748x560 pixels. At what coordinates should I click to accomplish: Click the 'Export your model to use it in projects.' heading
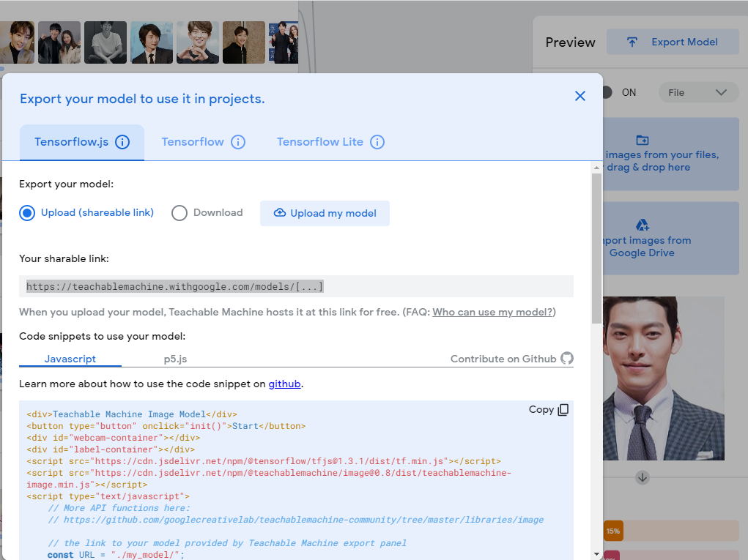click(x=142, y=99)
